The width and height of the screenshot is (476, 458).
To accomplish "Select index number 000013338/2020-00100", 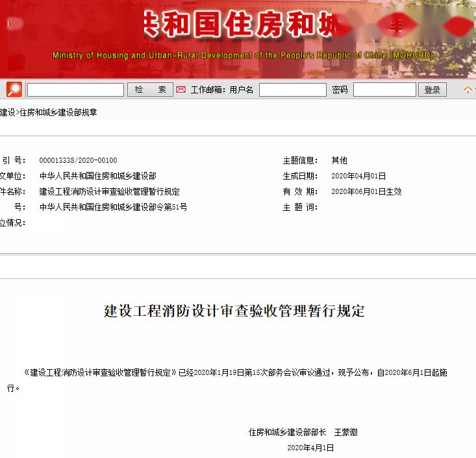I will [79, 160].
